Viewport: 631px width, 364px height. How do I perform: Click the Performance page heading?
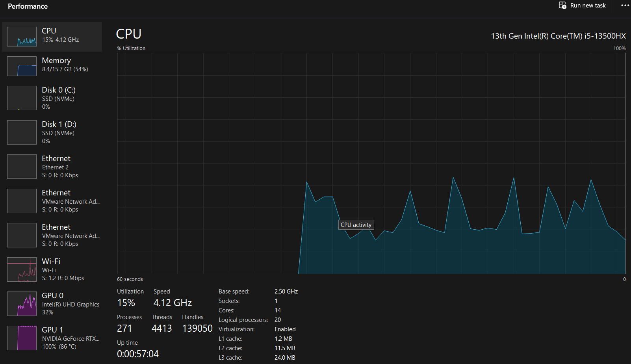(x=28, y=6)
